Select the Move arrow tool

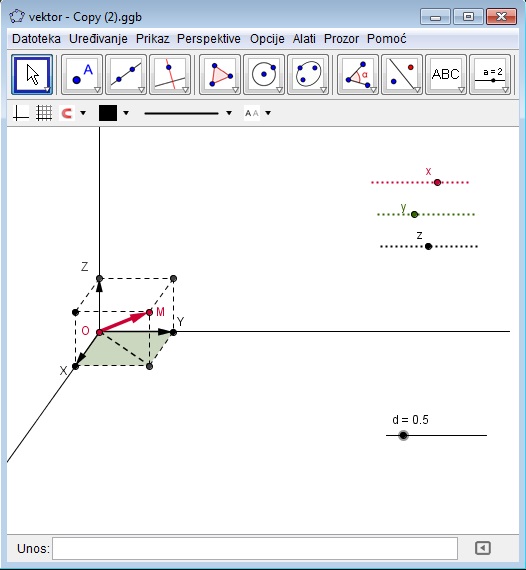point(32,75)
